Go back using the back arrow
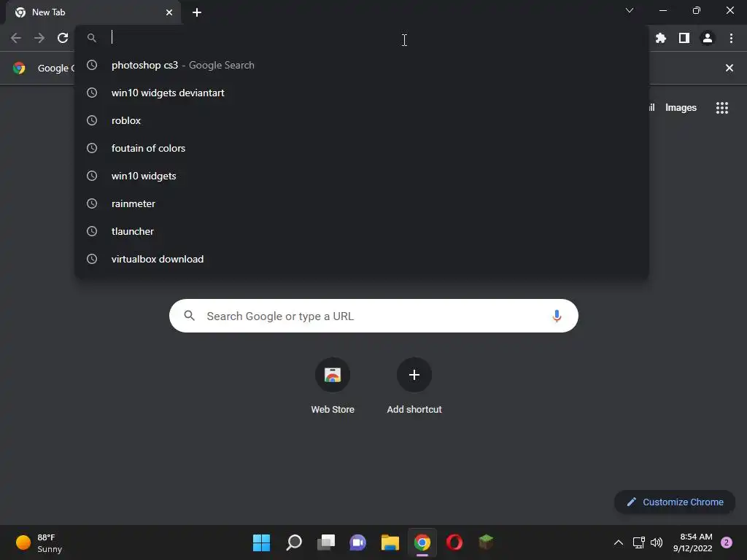Screen dimensions: 747x560 16,38
